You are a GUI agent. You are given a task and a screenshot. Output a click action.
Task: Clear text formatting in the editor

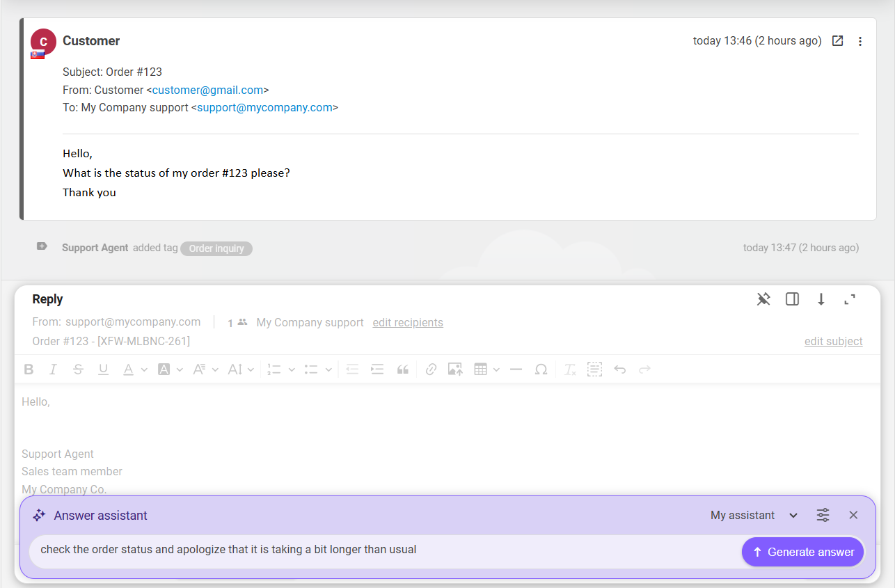click(x=569, y=369)
